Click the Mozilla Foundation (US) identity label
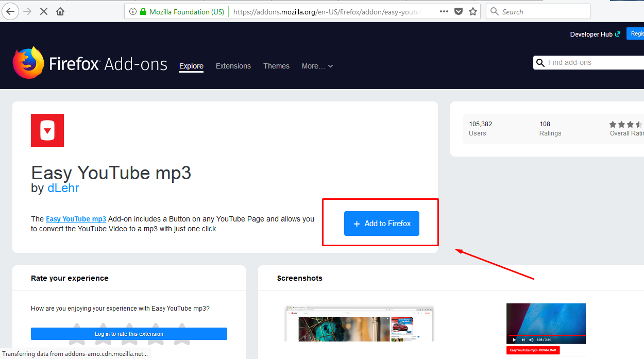This screenshot has height=359, width=644. pos(187,11)
